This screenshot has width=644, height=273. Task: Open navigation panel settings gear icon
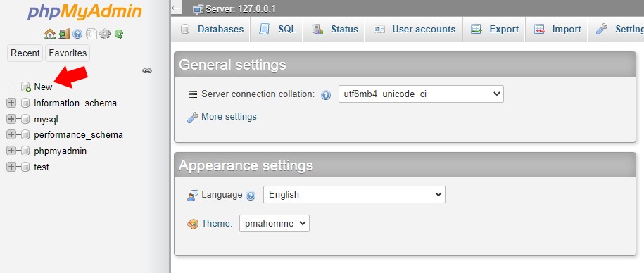(x=105, y=34)
